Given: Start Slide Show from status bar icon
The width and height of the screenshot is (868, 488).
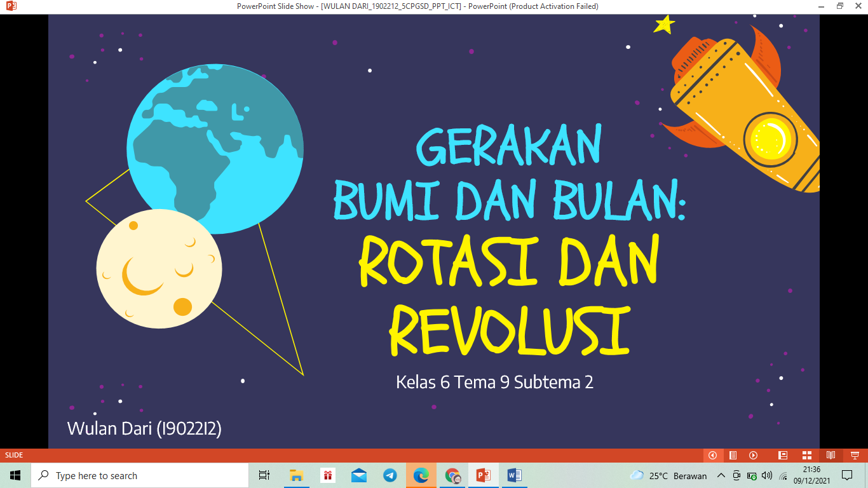Looking at the screenshot, I should 855,455.
